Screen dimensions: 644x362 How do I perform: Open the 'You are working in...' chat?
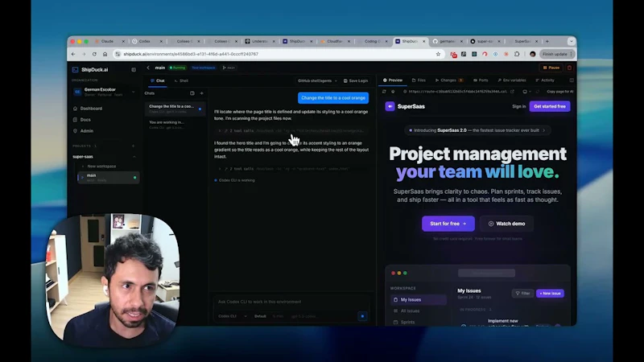tap(175, 125)
